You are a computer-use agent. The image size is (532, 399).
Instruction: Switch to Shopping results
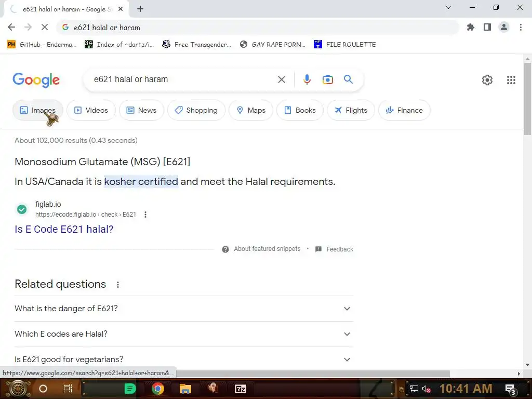196,110
